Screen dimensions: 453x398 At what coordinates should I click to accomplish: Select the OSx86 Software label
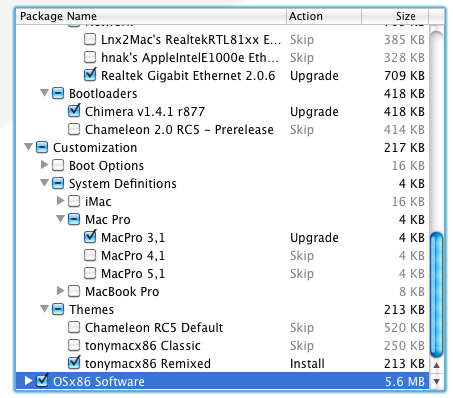pos(99,382)
